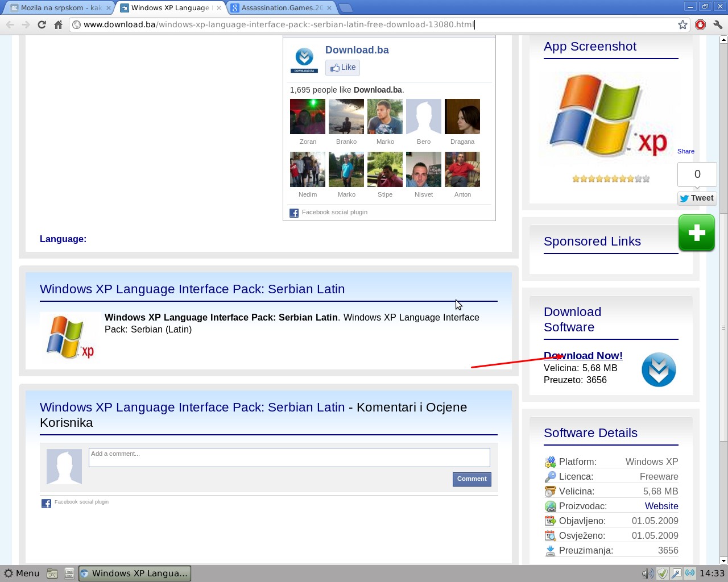Go back using the browser back arrow
The height and width of the screenshot is (582, 728).
point(10,24)
